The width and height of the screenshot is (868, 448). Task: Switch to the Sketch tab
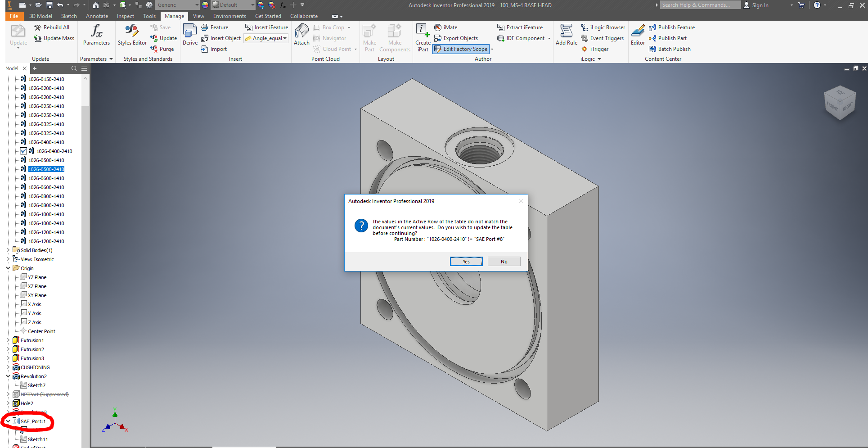pos(69,16)
